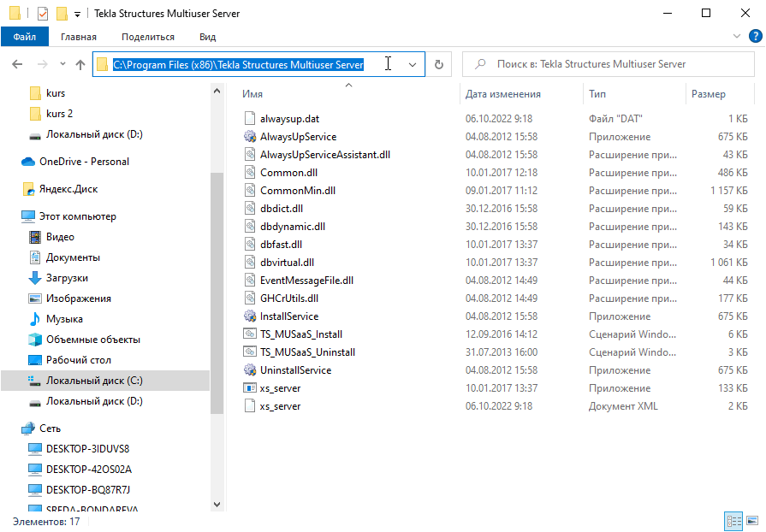Click the TS_MUSaaS_Install script icon

250,334
